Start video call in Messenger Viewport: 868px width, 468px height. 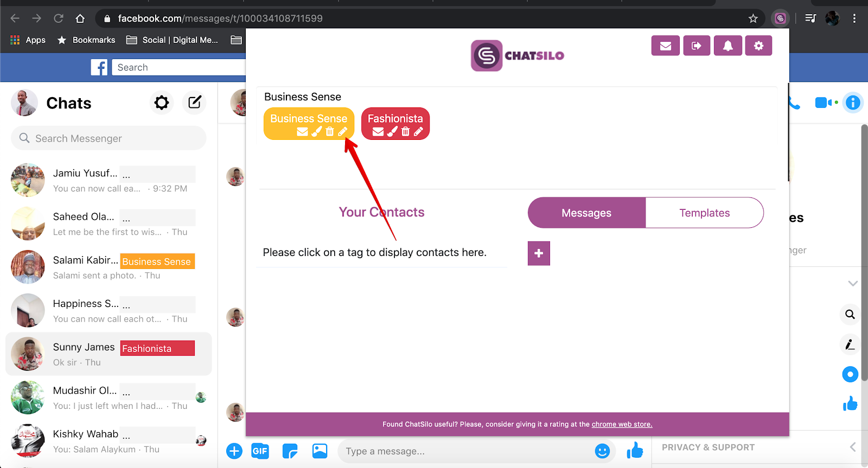click(824, 102)
